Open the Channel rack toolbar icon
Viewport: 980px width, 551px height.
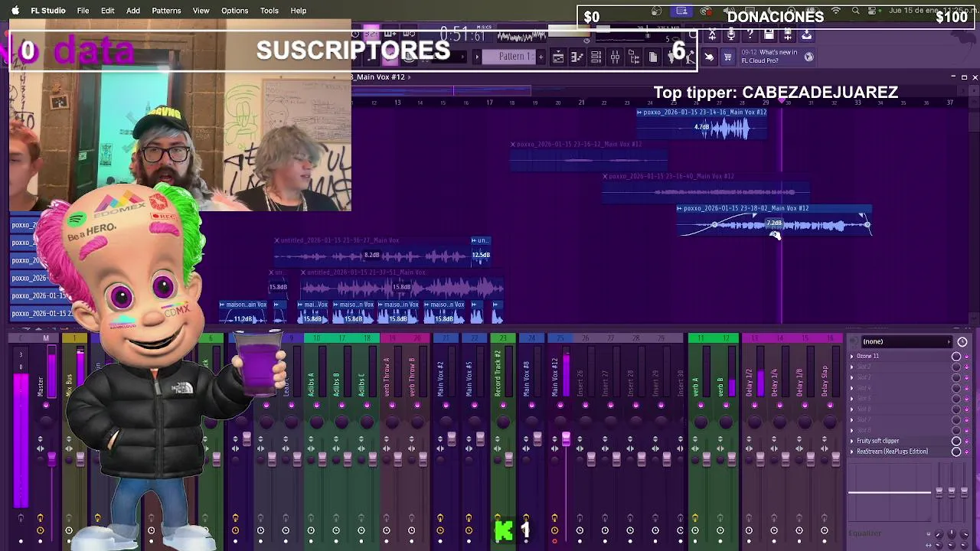coord(596,57)
